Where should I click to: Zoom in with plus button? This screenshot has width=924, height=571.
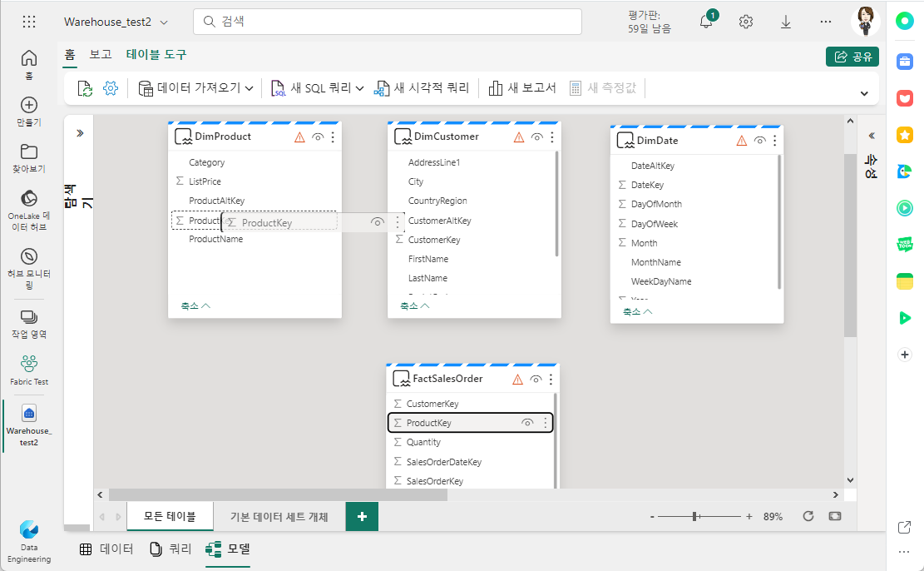[x=749, y=517]
